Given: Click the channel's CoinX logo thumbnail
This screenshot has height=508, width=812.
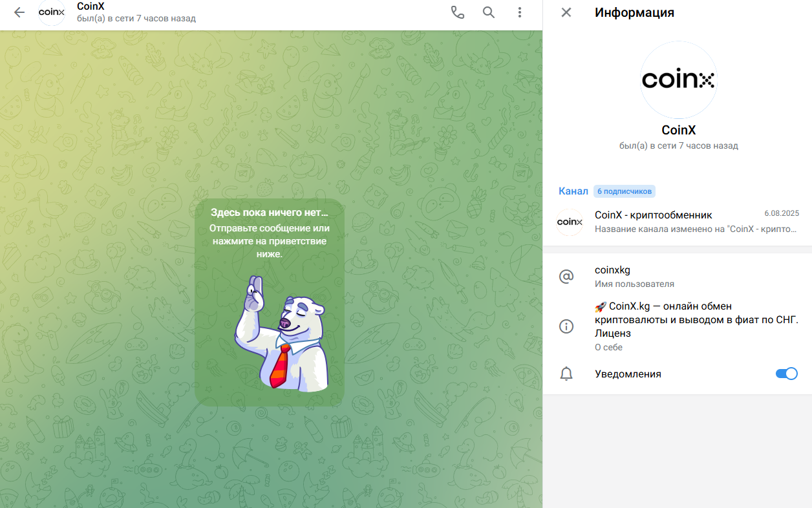Looking at the screenshot, I should [570, 222].
